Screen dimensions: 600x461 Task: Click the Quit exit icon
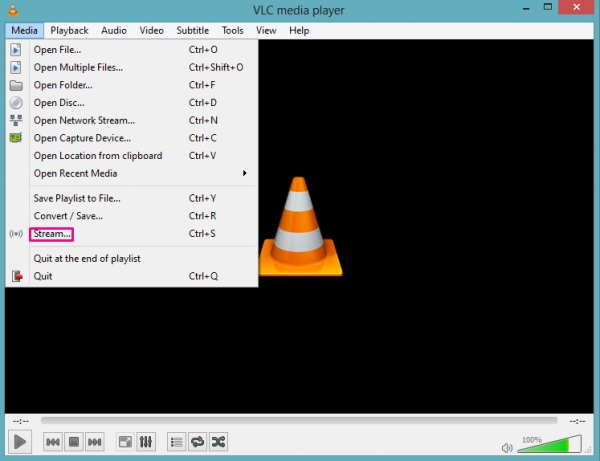pos(17,276)
